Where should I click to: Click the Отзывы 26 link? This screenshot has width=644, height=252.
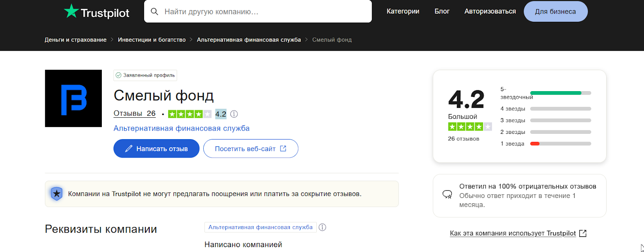(x=134, y=114)
